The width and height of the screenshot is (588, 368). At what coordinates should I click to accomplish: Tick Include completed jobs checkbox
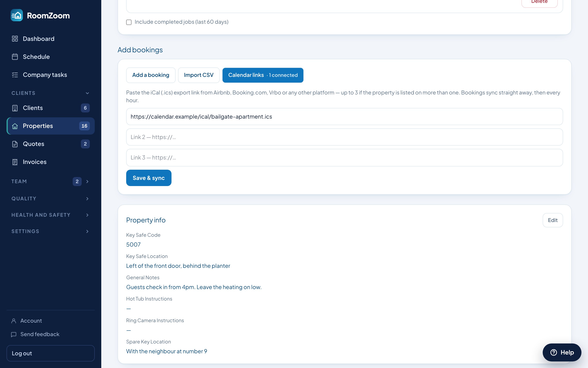click(x=129, y=22)
